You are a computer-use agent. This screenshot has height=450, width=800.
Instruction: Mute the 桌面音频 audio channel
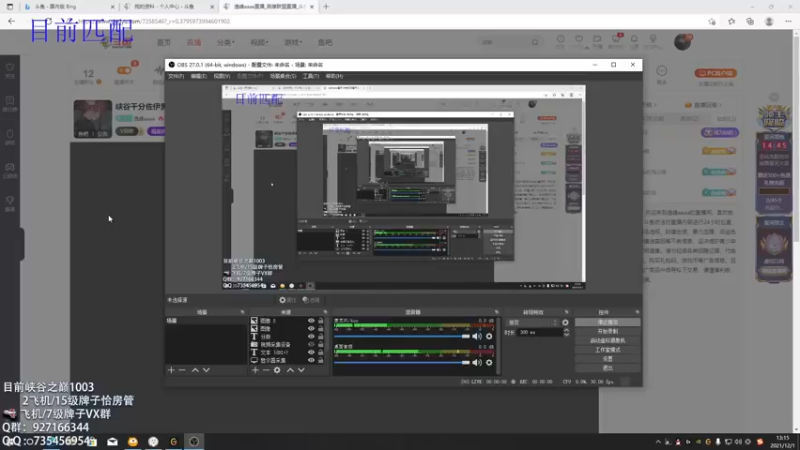click(x=477, y=362)
